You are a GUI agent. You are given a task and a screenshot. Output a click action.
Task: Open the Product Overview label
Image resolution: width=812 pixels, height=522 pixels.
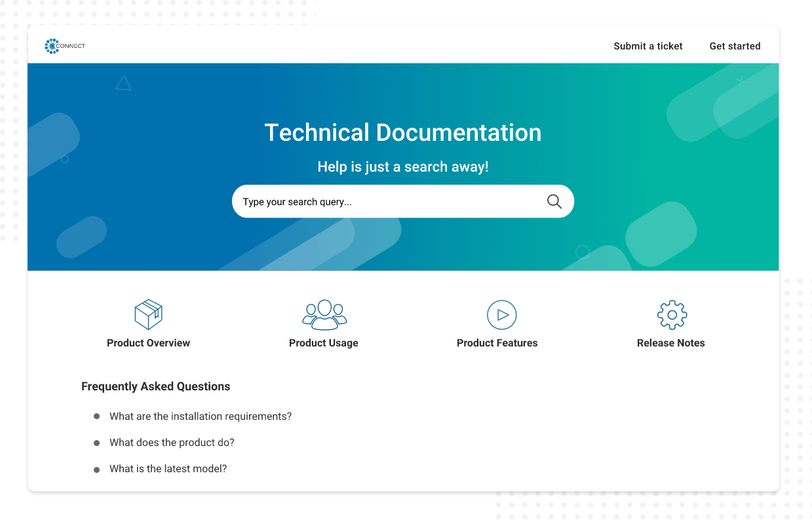tap(148, 343)
